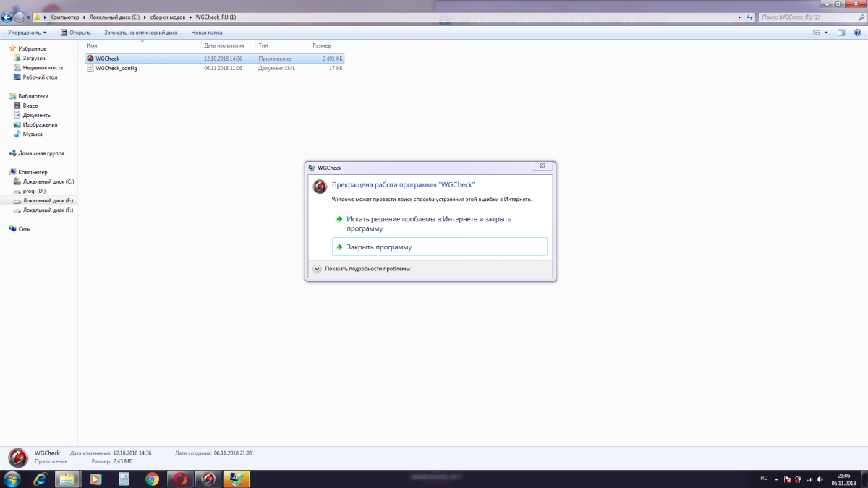868x488 pixels.
Task: Select Избранное in the navigation pane
Action: [32, 48]
